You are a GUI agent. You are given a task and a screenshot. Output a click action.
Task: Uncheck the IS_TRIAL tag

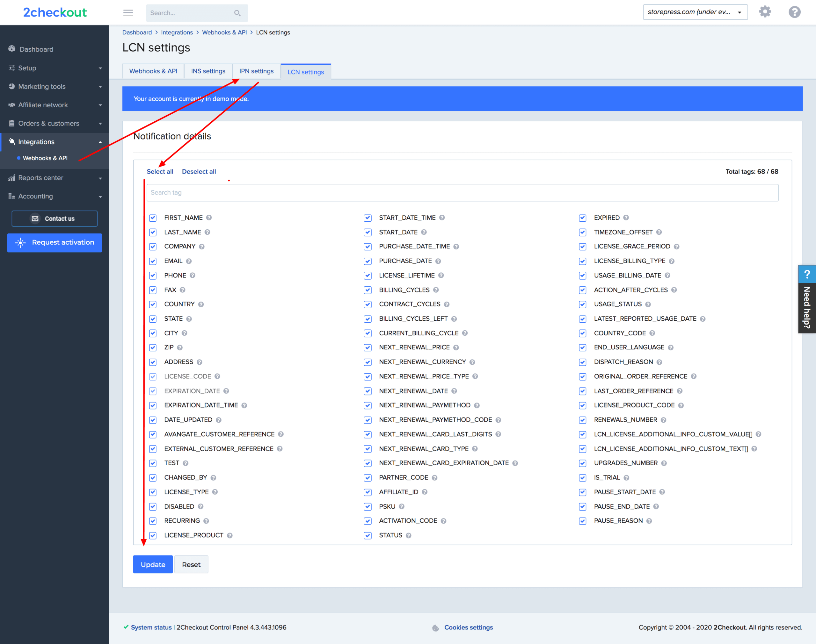pos(582,477)
